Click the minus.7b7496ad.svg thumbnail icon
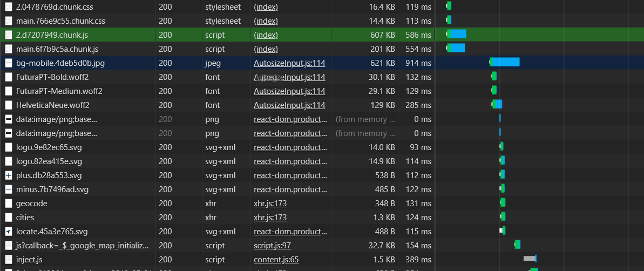This screenshot has width=644, height=271. 9,189
